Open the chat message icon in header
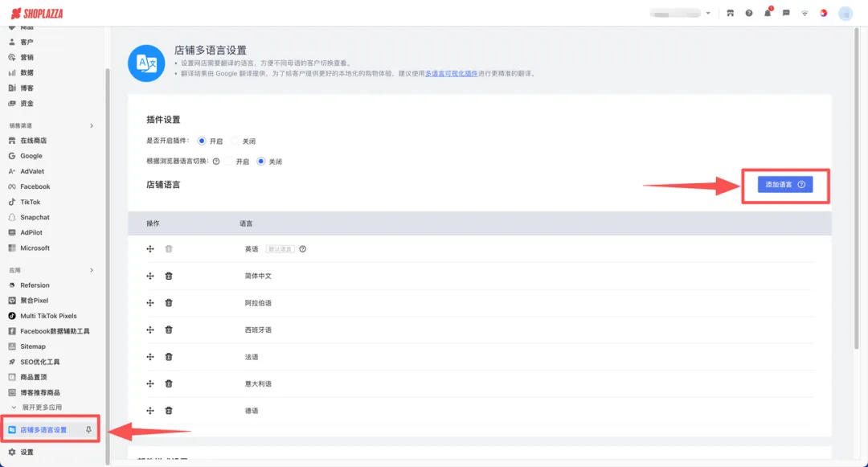868x467 pixels. 786,13
